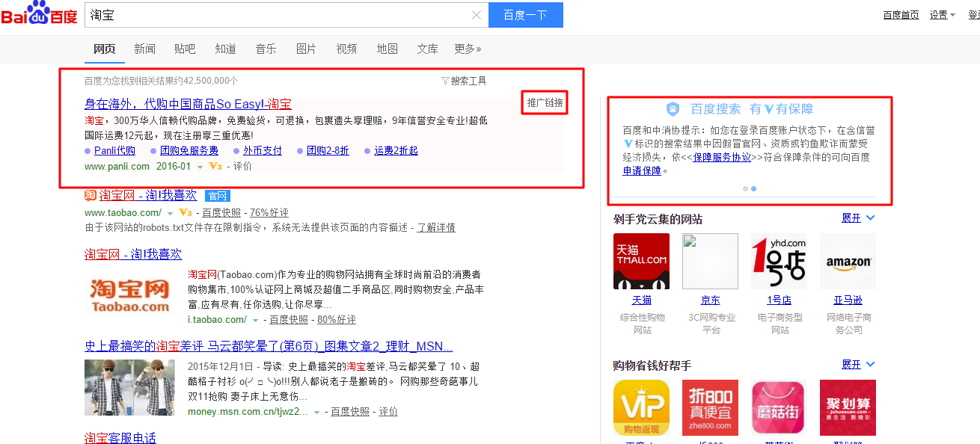The width and height of the screenshot is (980, 444).
Task: Expand the 更多» tab menu
Action: [468, 49]
